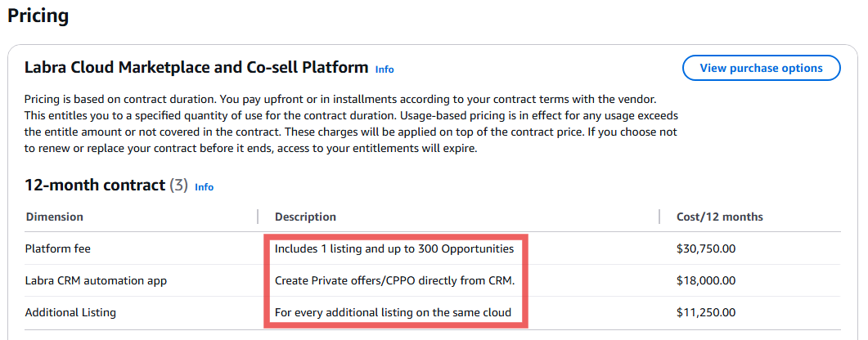
Task: Click divider between Dimension and Description columns
Action: 258,217
